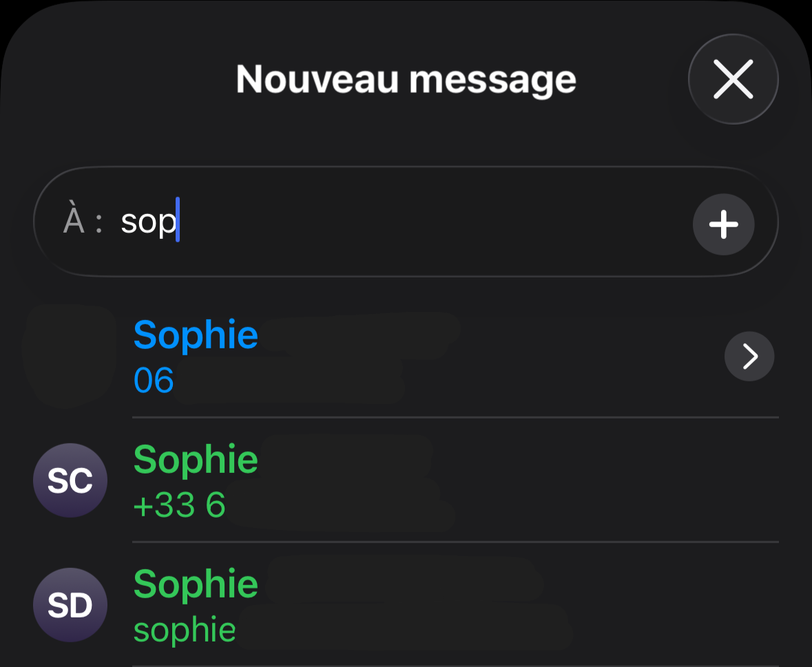The image size is (812, 667).
Task: Tap the Nouveau message title
Action: click(406, 78)
